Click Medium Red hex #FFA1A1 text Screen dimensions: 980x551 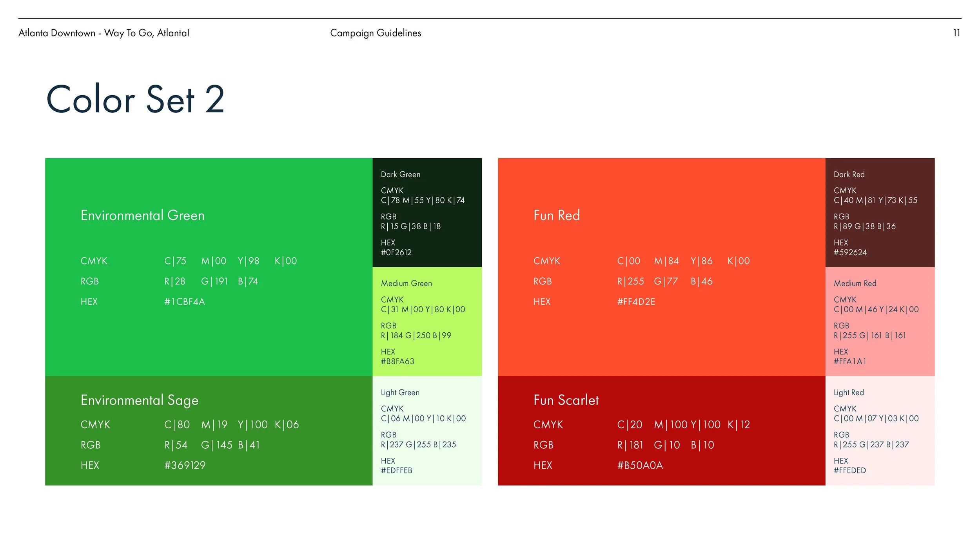[849, 361]
